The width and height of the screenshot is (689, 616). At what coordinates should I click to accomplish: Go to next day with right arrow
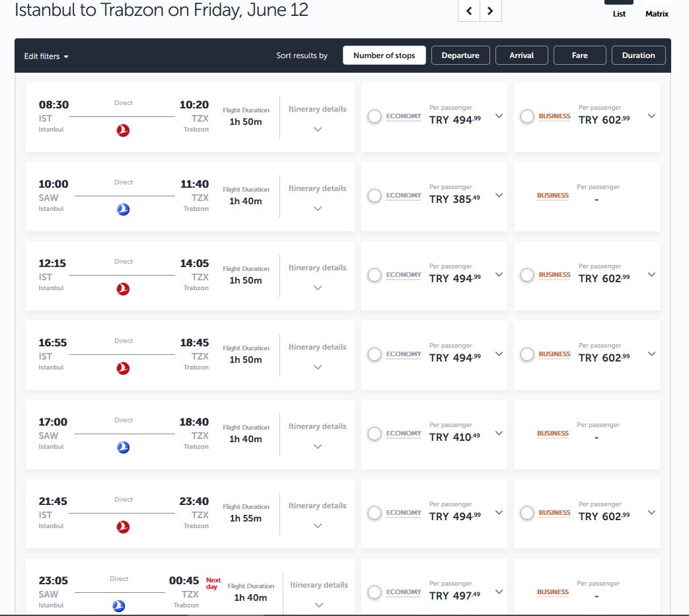pyautogui.click(x=490, y=11)
